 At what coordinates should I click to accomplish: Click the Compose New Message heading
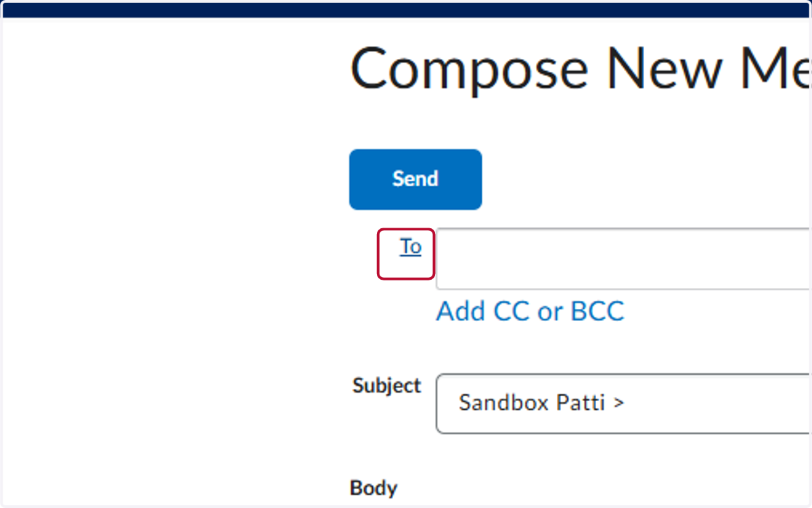point(580,69)
